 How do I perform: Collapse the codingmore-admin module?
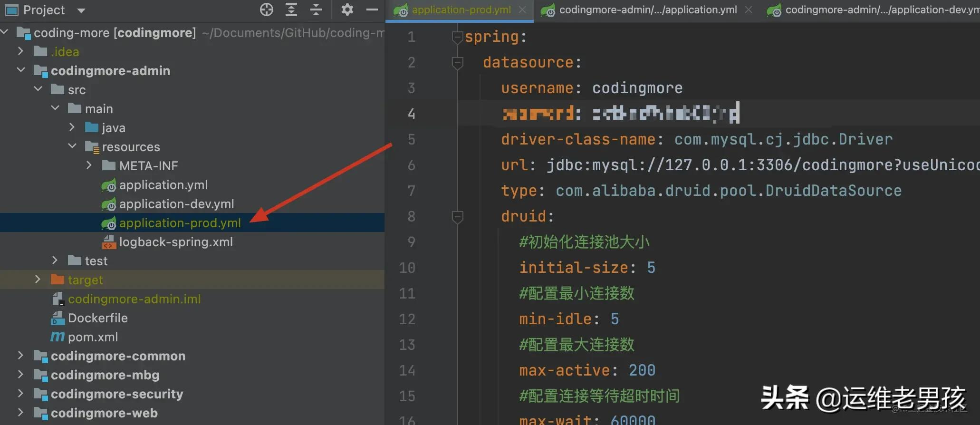(21, 70)
